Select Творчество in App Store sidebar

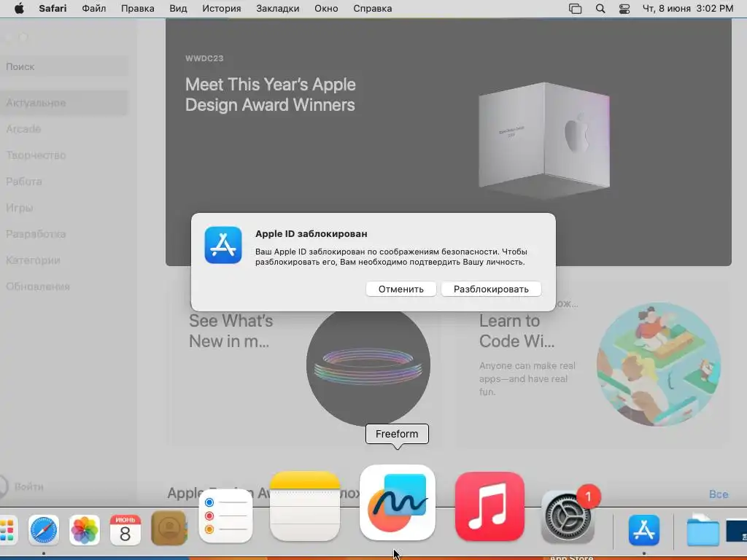tap(36, 155)
